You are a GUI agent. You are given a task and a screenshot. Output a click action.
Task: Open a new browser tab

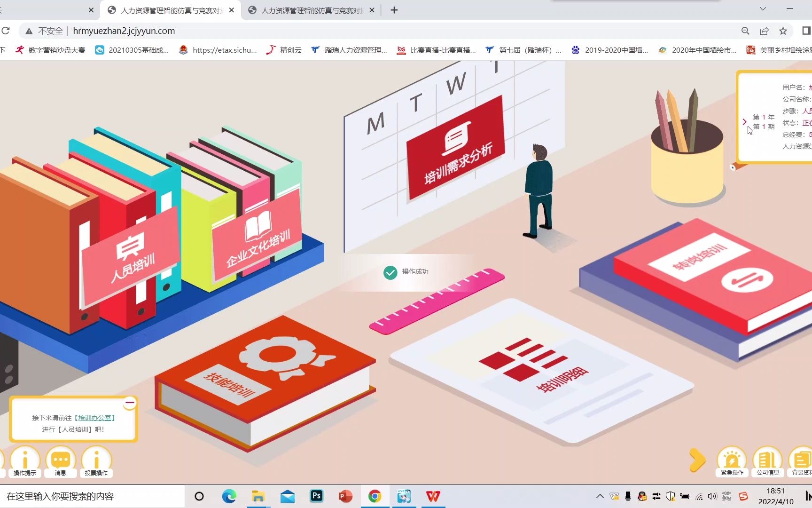click(394, 10)
